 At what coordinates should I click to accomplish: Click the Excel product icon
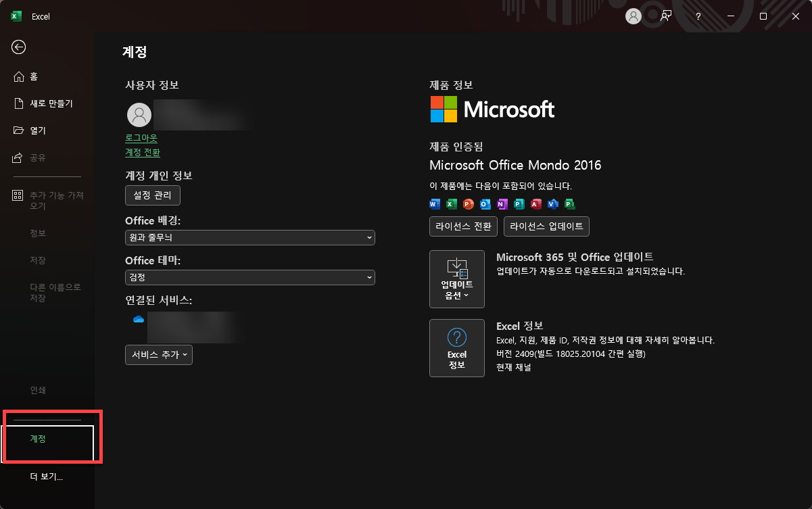[452, 203]
